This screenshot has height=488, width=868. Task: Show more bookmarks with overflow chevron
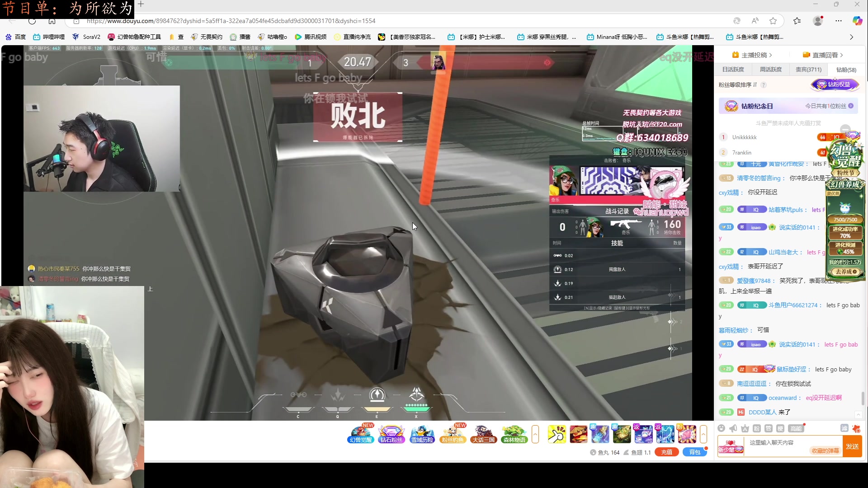(x=852, y=37)
